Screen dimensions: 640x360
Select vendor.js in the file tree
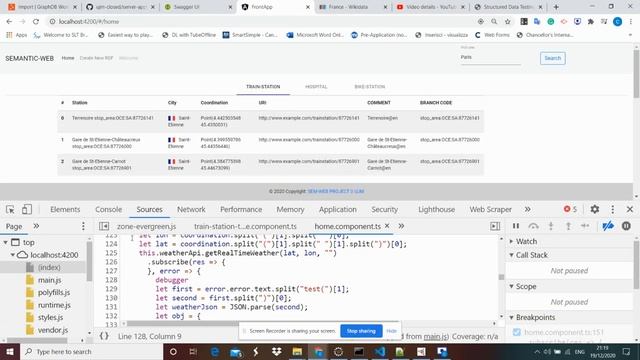53,330
